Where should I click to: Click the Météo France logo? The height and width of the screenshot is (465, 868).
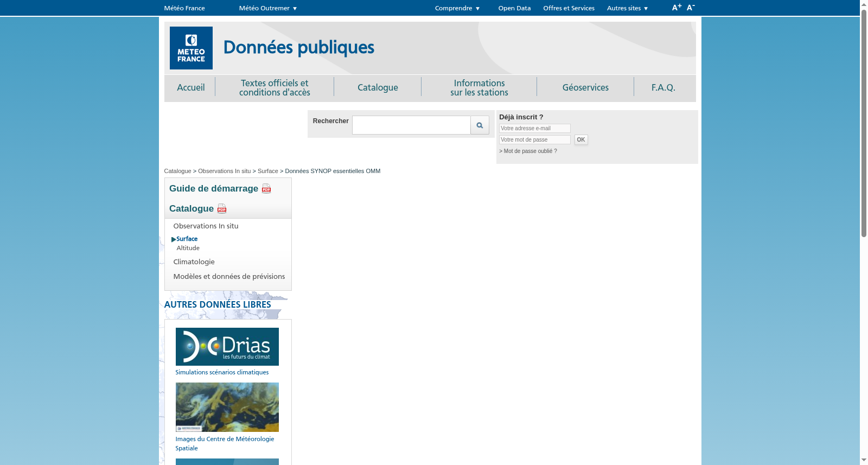pyautogui.click(x=191, y=48)
